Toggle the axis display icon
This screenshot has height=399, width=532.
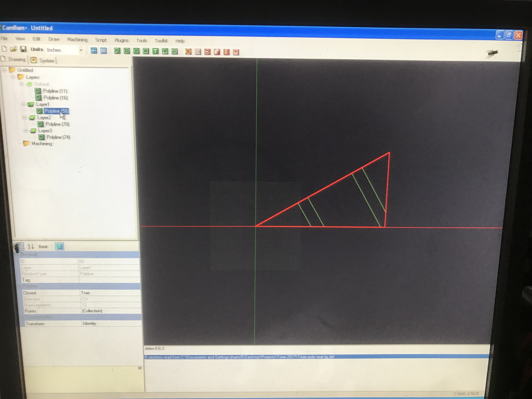point(94,51)
